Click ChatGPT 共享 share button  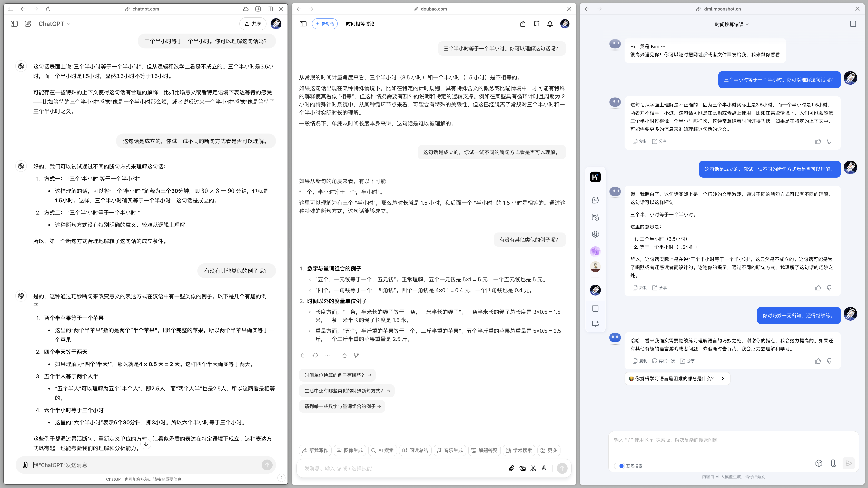(x=253, y=24)
